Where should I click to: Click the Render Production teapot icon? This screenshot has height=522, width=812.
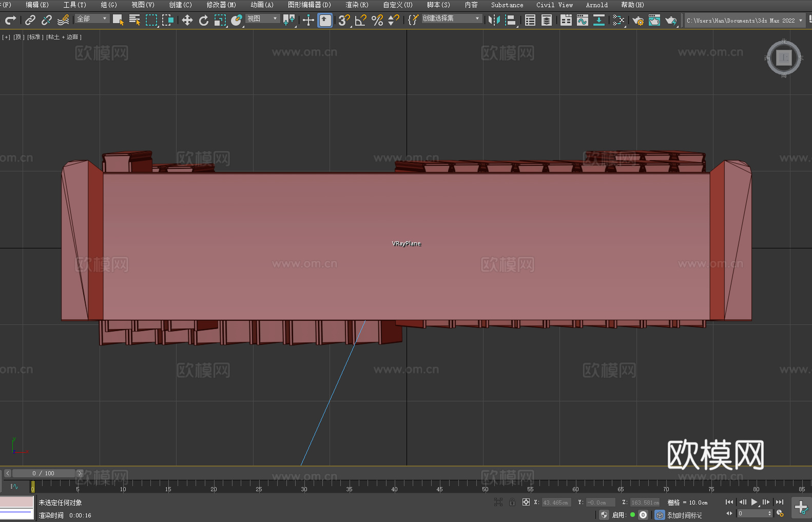point(671,20)
